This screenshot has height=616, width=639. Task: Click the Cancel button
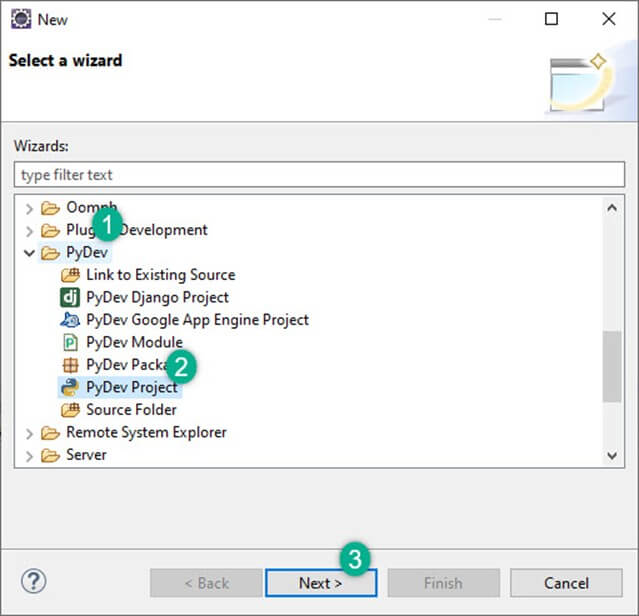click(566, 583)
